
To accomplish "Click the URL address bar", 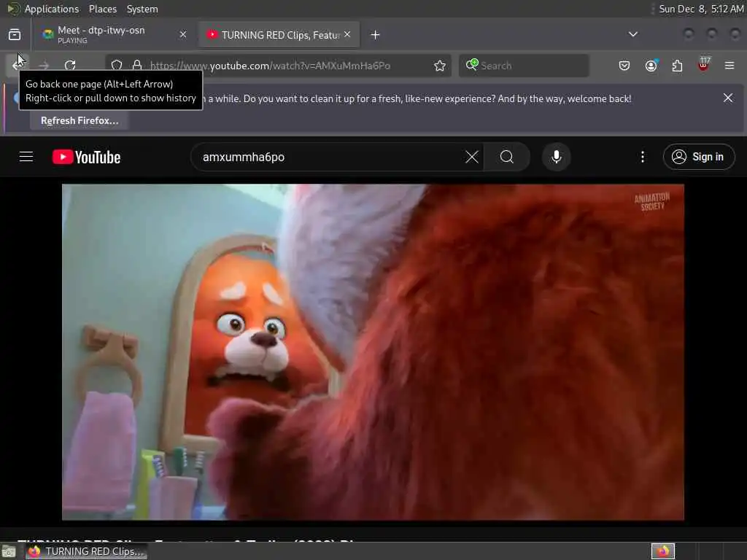I will (278, 65).
